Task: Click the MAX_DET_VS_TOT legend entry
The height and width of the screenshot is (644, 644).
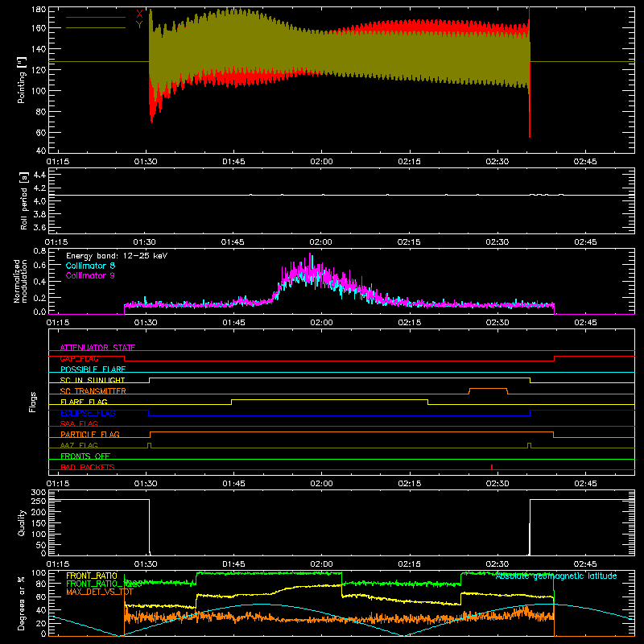Action: point(100,592)
